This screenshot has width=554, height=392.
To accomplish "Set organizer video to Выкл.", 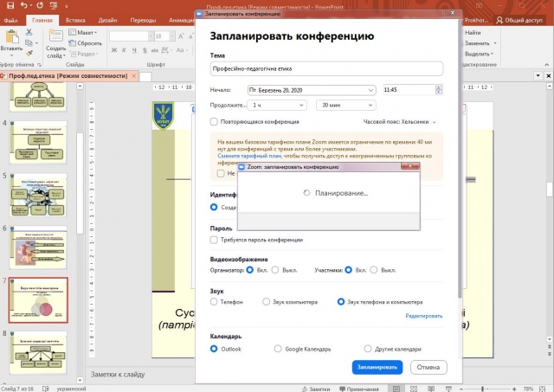I will pyautogui.click(x=275, y=270).
